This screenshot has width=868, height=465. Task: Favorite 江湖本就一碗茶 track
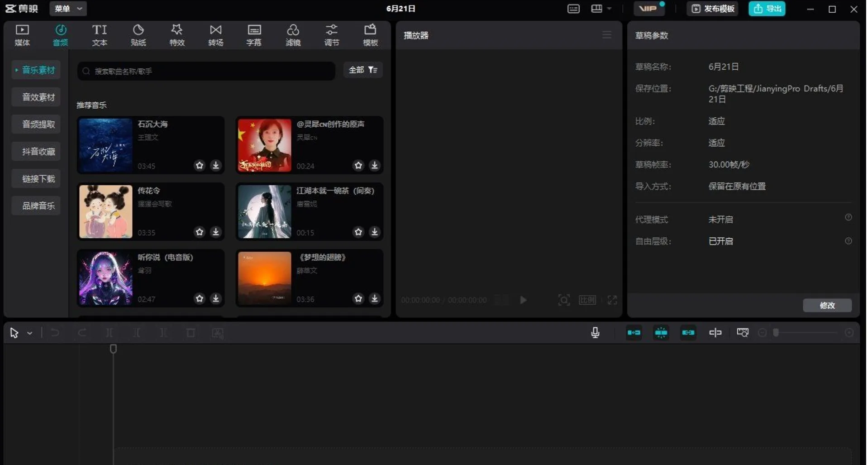[x=358, y=232]
